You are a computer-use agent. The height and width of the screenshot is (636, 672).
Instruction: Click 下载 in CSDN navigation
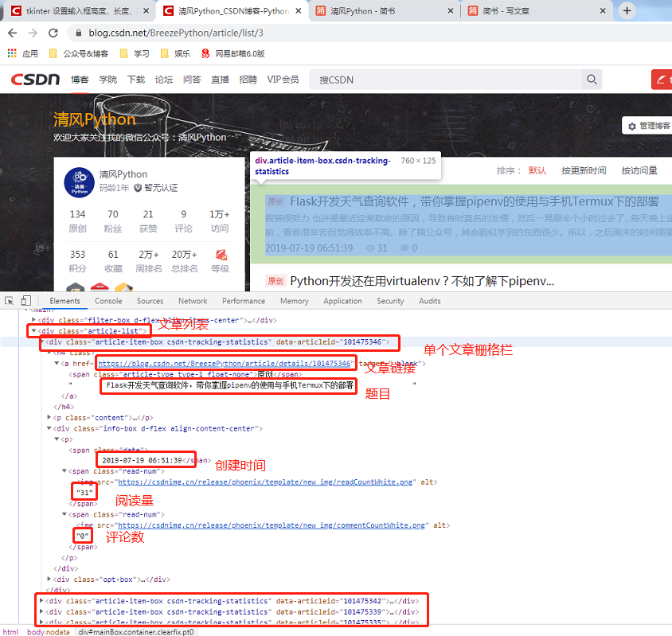click(x=136, y=80)
